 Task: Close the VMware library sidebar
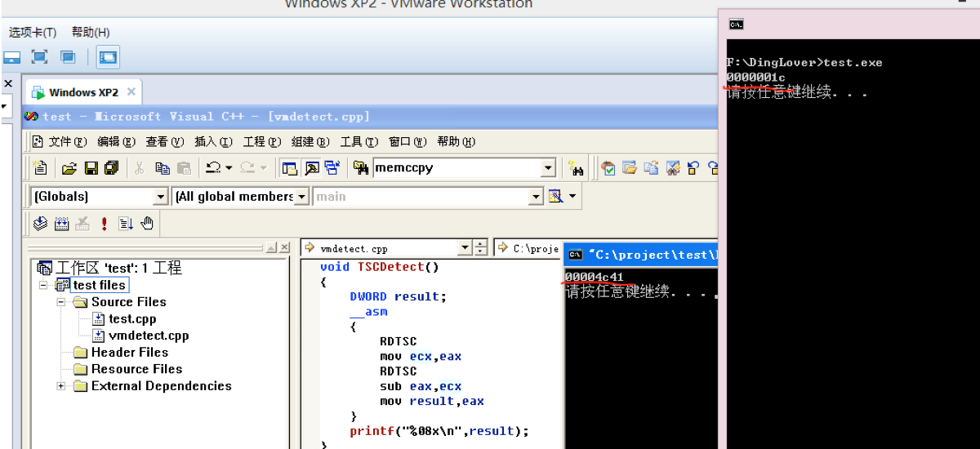tap(8, 84)
